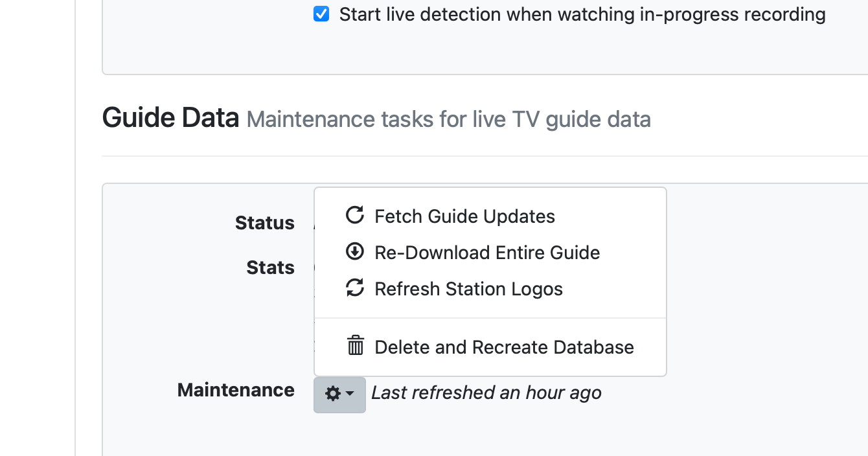Click the Stats field label
The height and width of the screenshot is (456, 868).
(270, 268)
